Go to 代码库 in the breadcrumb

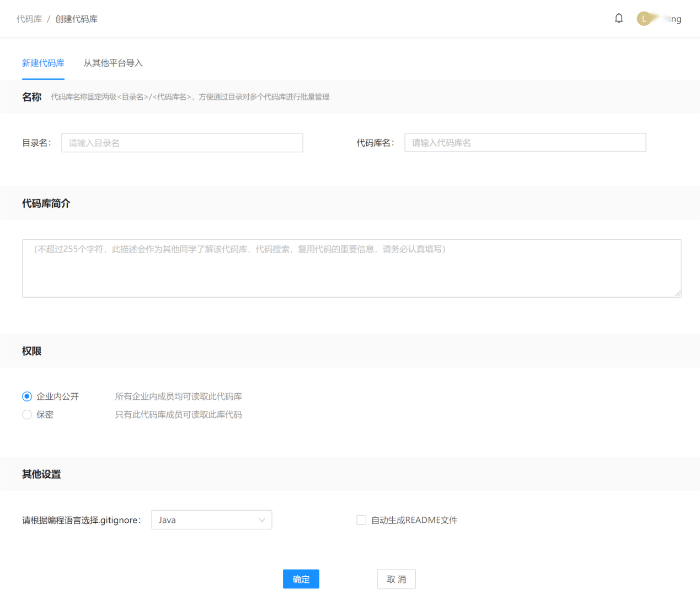tap(29, 19)
